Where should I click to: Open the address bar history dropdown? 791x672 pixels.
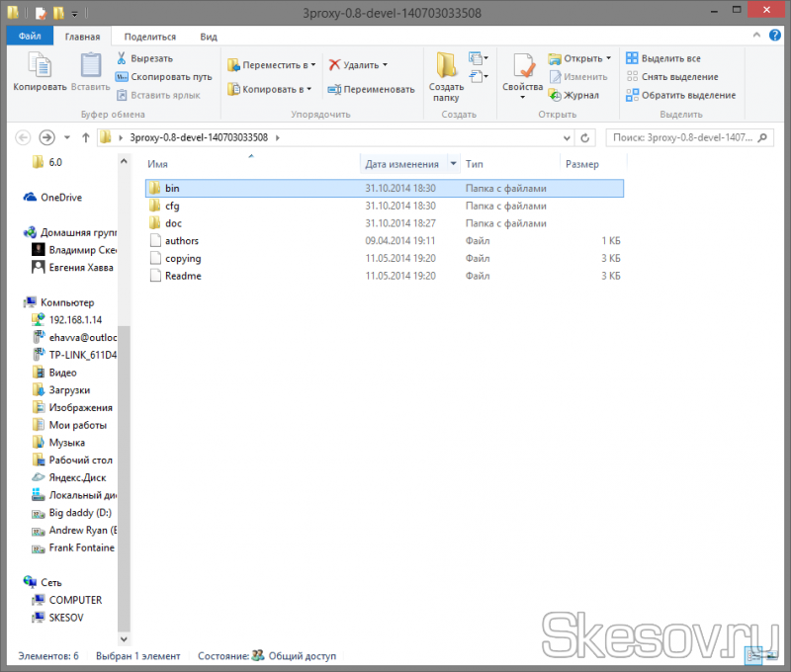(x=567, y=137)
